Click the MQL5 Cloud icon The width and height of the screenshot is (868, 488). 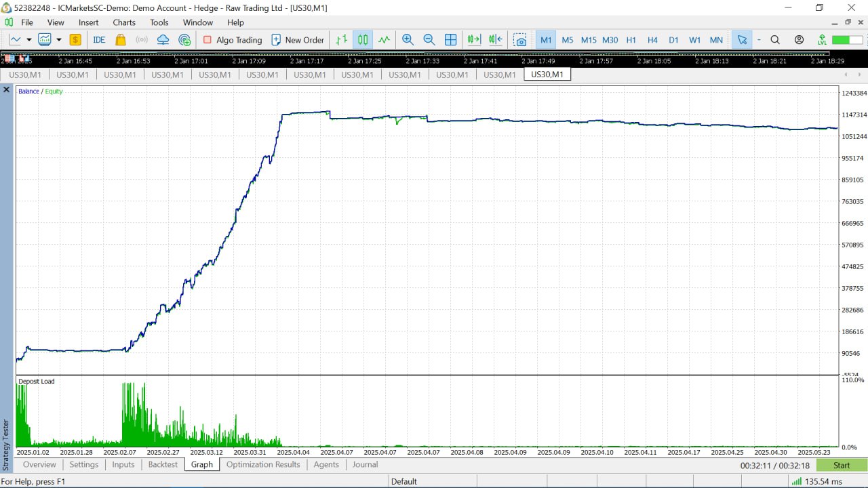163,40
